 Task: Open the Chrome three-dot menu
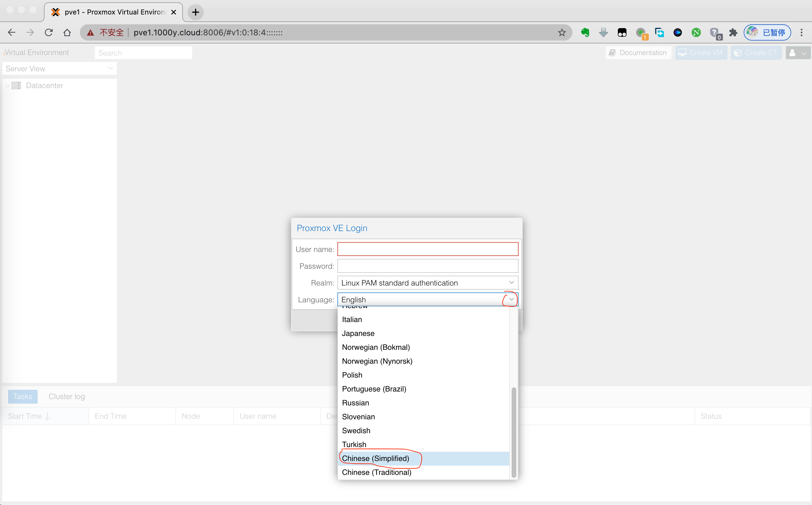pyautogui.click(x=801, y=32)
